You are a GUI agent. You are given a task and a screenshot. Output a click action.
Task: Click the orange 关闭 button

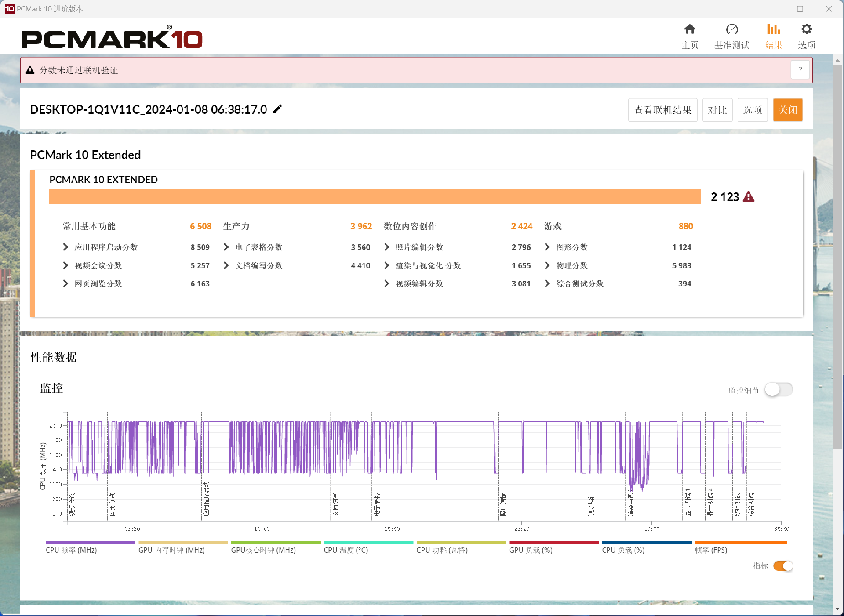tap(787, 110)
